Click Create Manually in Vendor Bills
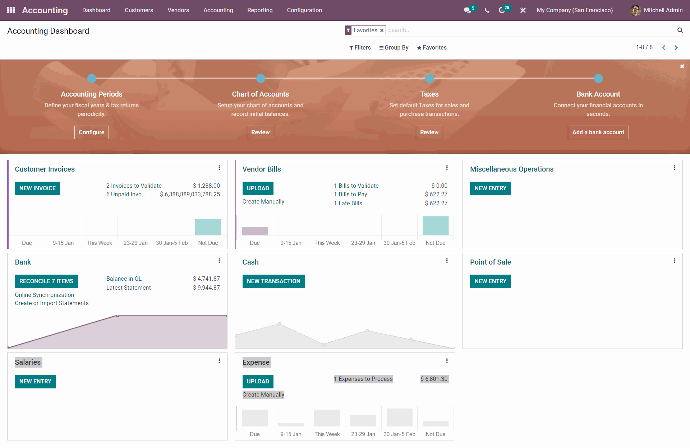 click(x=264, y=202)
